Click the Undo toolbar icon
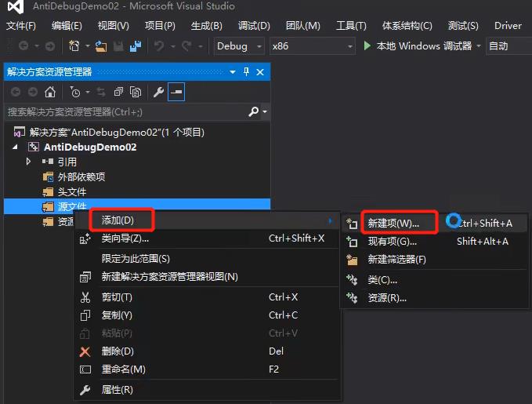The width and height of the screenshot is (532, 404). pos(159,45)
